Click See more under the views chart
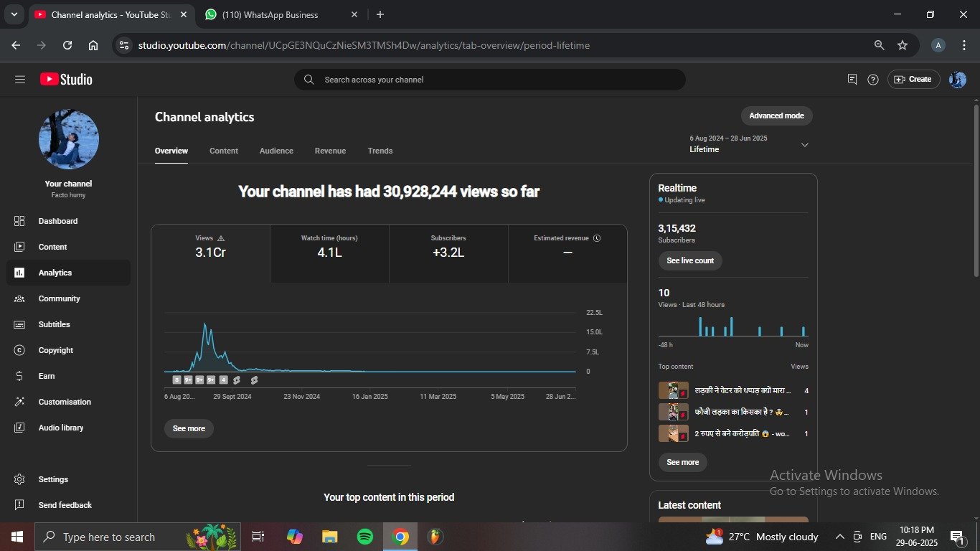 coord(189,428)
